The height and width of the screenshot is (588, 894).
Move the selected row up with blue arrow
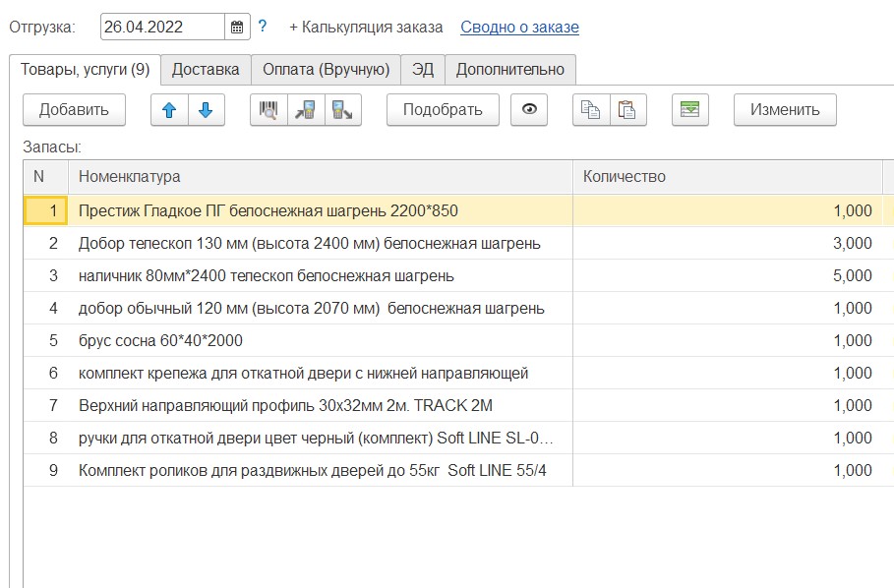169,109
